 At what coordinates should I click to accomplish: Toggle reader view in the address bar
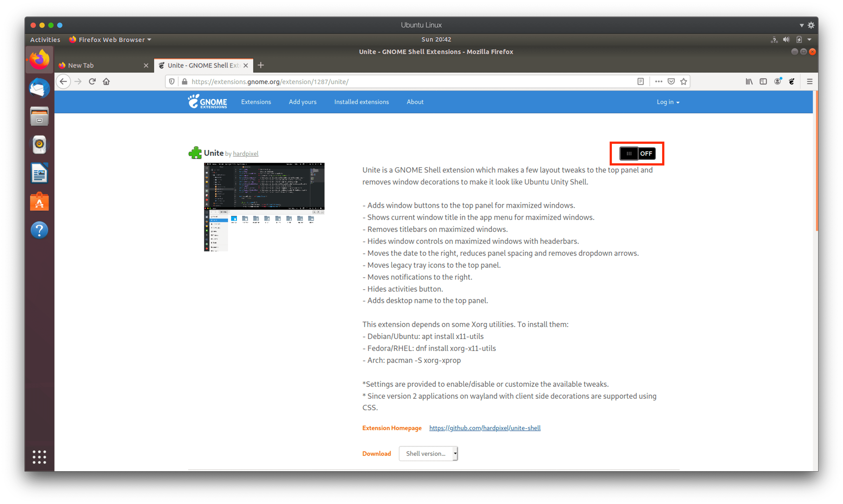click(640, 81)
